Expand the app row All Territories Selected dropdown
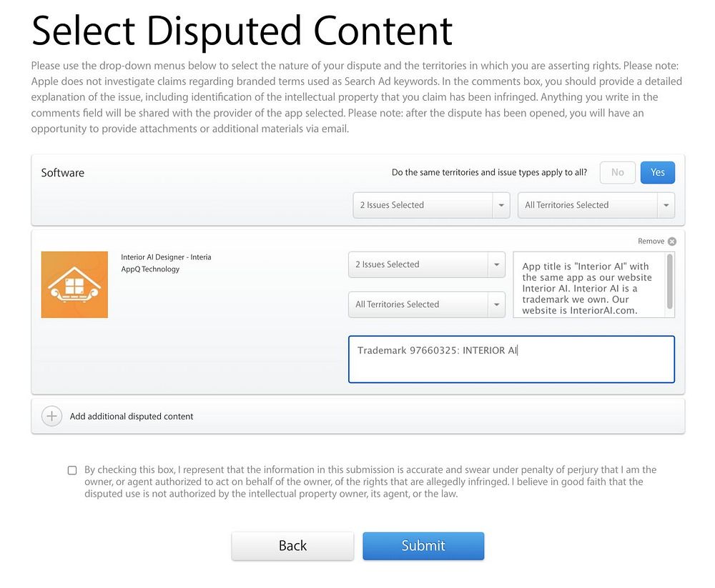Screen dimensions: 715x588 point(427,304)
